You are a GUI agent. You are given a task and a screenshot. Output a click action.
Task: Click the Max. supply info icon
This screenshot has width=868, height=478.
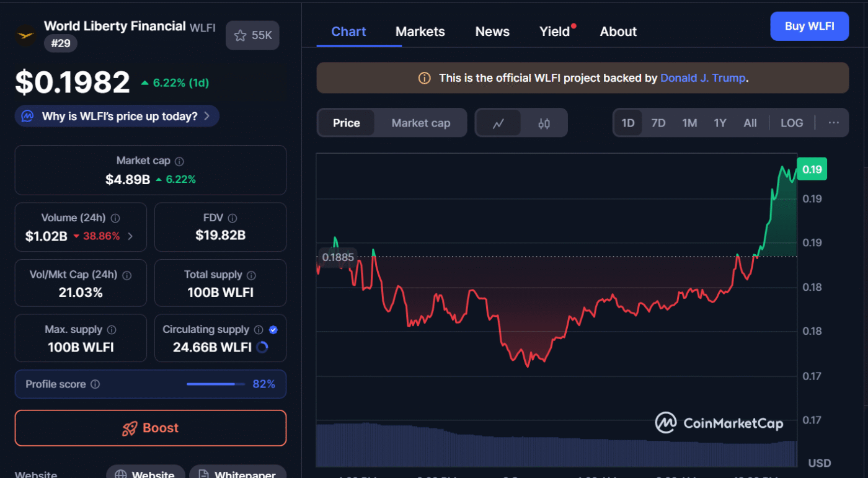point(112,330)
